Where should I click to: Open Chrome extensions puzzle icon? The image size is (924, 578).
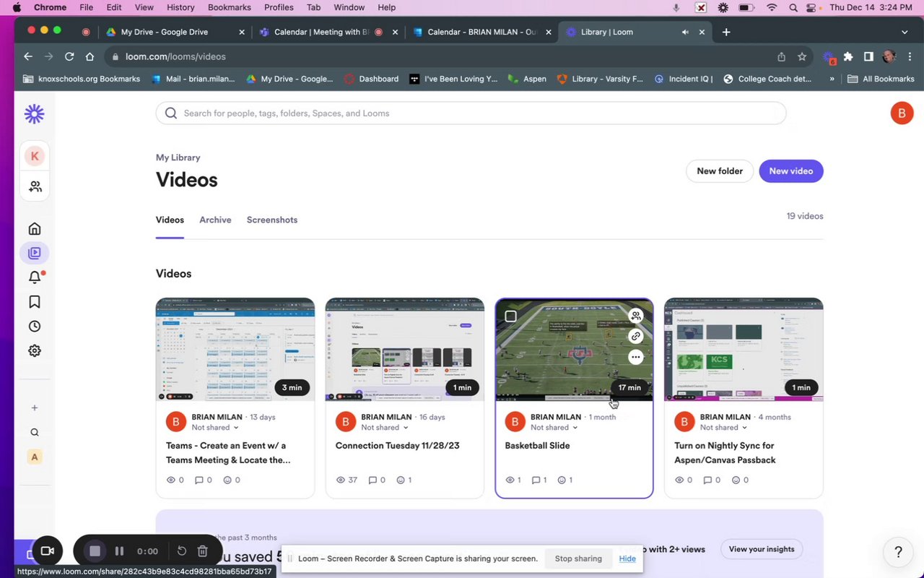tap(848, 56)
